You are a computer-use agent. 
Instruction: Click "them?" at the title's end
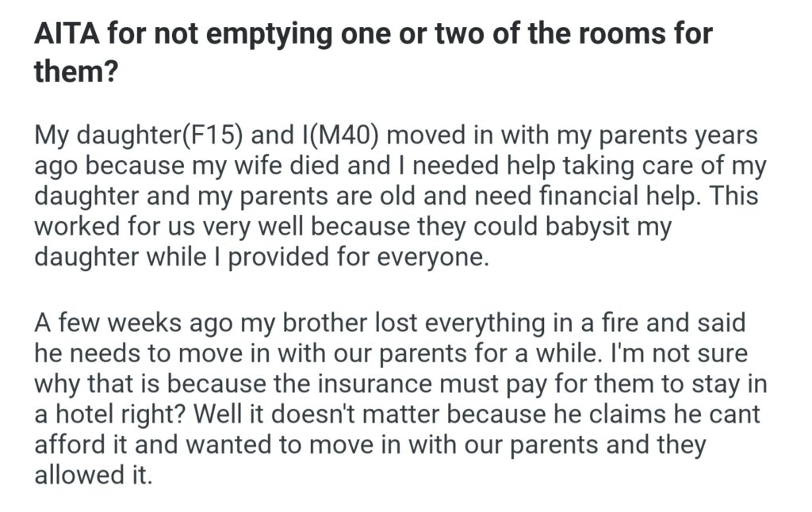(75, 74)
